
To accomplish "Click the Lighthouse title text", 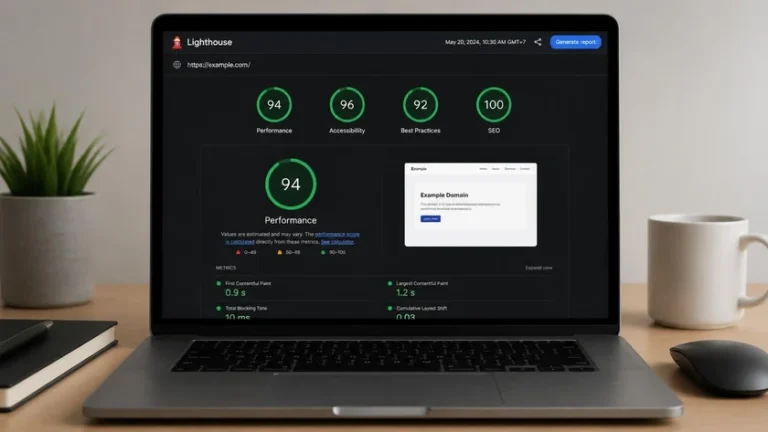I will 209,42.
